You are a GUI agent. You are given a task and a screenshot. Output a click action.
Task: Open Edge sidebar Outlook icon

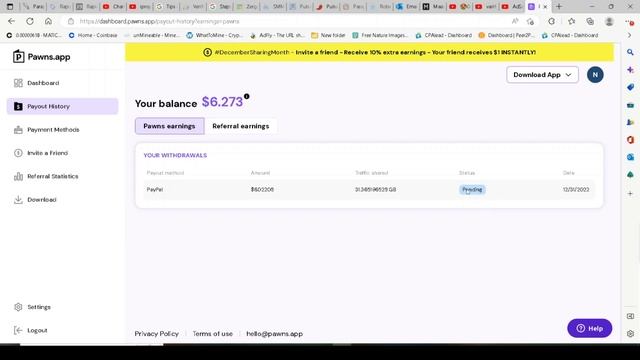[630, 157]
